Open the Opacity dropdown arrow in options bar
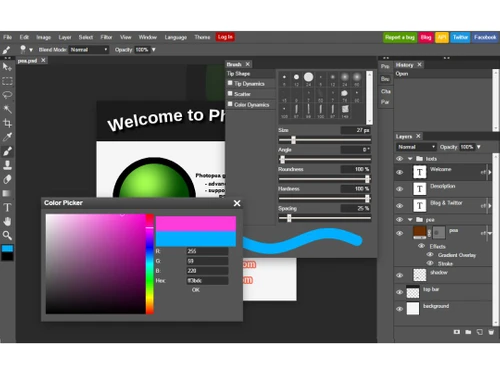The height and width of the screenshot is (375, 500). pyautogui.click(x=154, y=50)
